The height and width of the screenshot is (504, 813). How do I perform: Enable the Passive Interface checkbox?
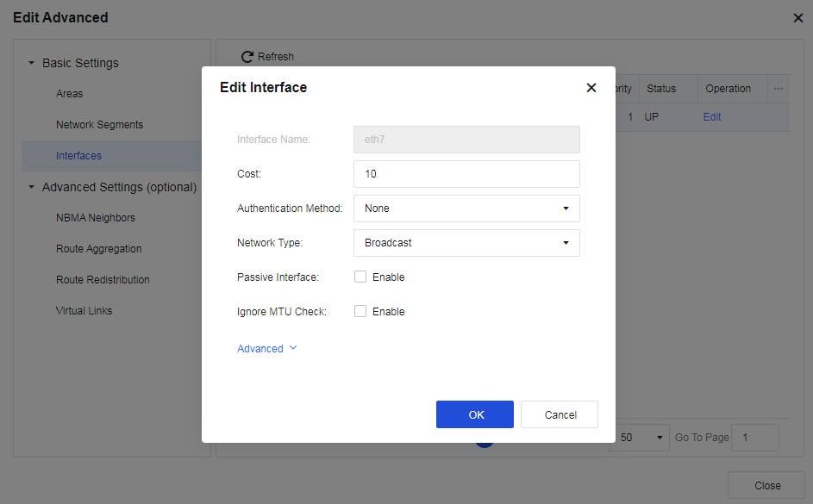(360, 277)
